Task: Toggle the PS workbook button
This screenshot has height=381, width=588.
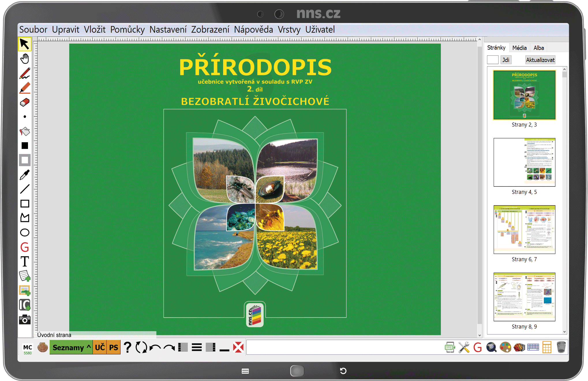Action: (114, 347)
